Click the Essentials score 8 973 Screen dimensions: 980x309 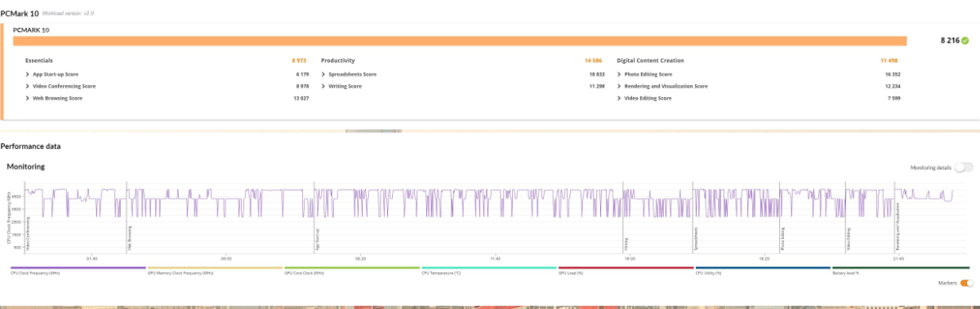pyautogui.click(x=299, y=60)
